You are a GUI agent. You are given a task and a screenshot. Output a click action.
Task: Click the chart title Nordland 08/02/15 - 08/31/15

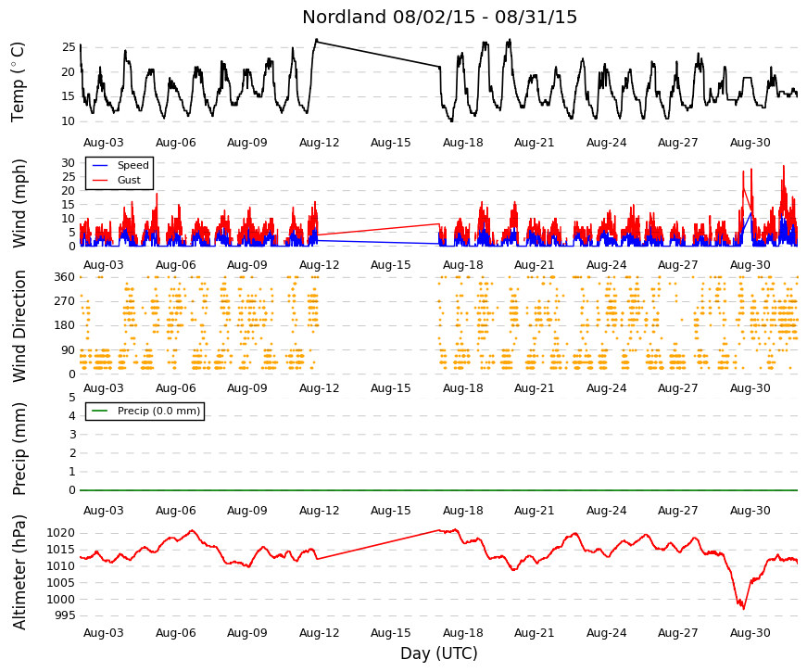pos(439,17)
